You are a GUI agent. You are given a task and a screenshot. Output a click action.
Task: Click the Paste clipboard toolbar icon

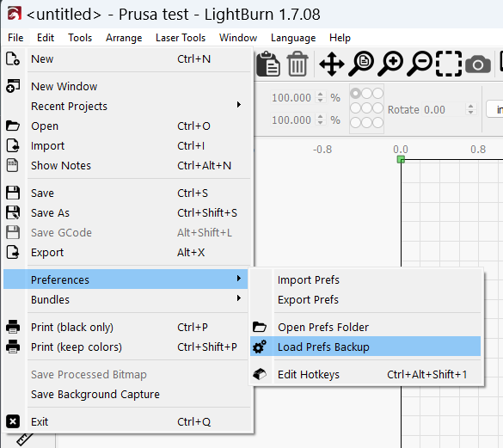(x=268, y=64)
